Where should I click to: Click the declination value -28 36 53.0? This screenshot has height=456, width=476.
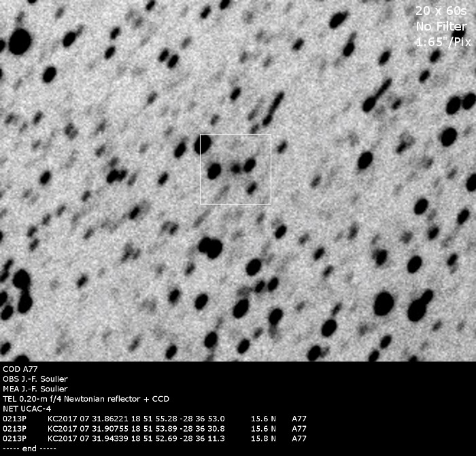coord(201,419)
